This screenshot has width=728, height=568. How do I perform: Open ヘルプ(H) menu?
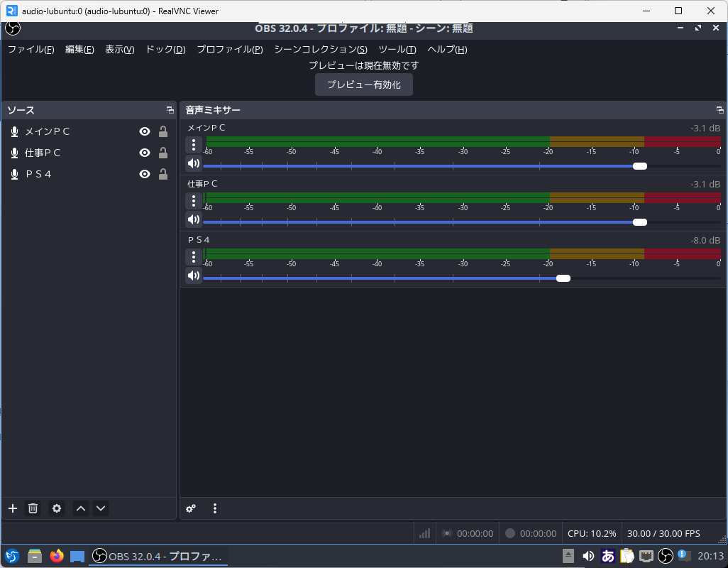point(447,49)
